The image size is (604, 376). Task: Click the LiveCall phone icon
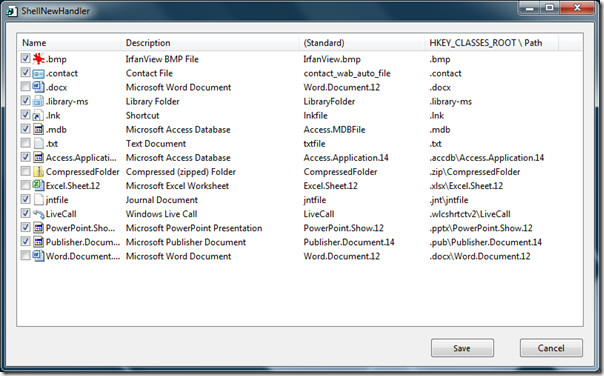click(38, 214)
